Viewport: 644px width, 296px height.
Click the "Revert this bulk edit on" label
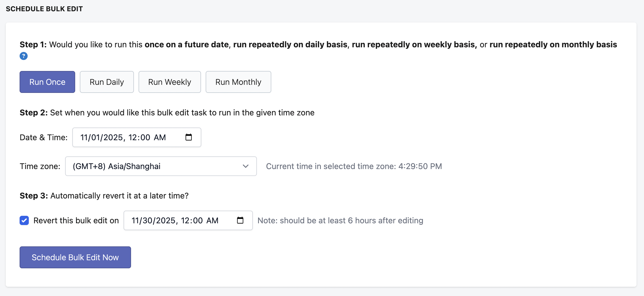click(76, 220)
